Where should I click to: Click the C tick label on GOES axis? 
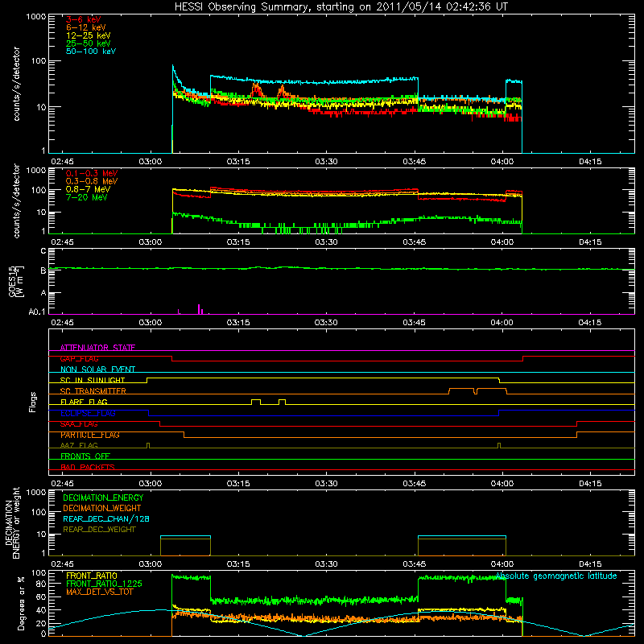tap(43, 251)
